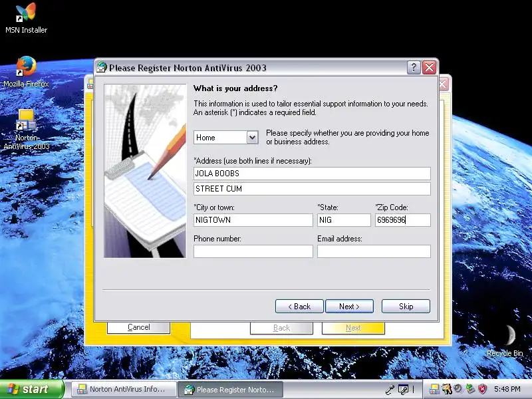Click the gray speaker-like tray icon
This screenshot has width=532, height=399.
[x=458, y=389]
